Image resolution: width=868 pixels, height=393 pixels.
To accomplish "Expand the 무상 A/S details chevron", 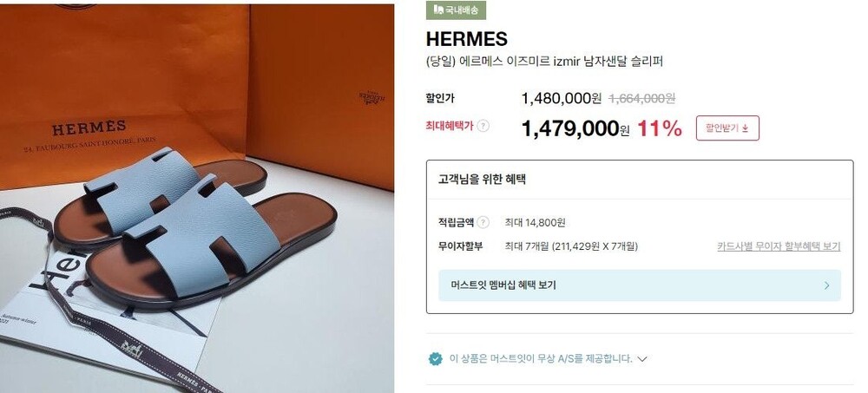I will (x=642, y=359).
